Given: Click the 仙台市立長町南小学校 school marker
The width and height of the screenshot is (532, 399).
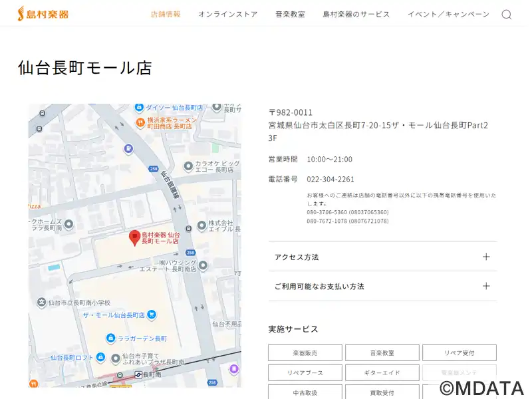Looking at the screenshot, I should (x=41, y=302).
